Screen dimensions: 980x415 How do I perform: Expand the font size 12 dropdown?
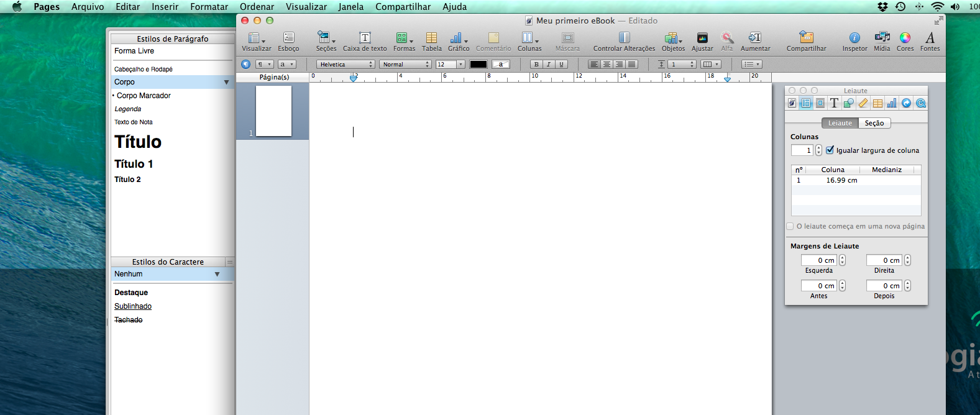coord(460,65)
